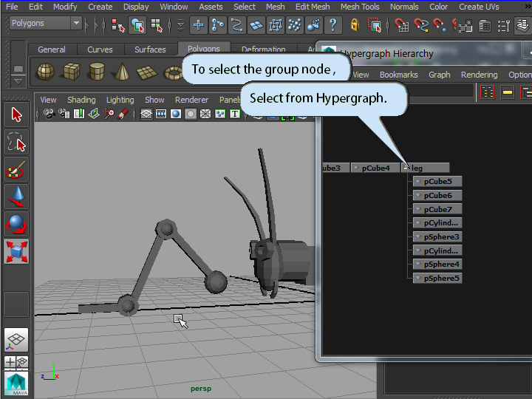Image resolution: width=532 pixels, height=399 pixels.
Task: Toggle the surfaces selection mask
Action: click(x=256, y=25)
